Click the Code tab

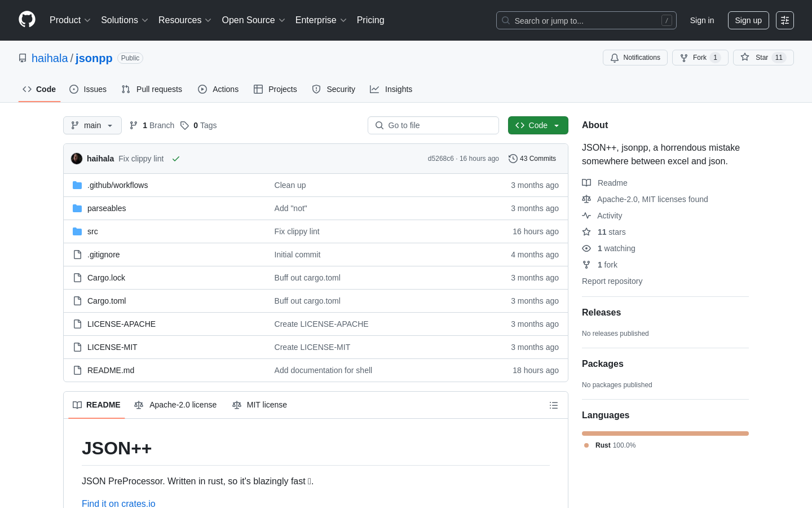coord(39,89)
